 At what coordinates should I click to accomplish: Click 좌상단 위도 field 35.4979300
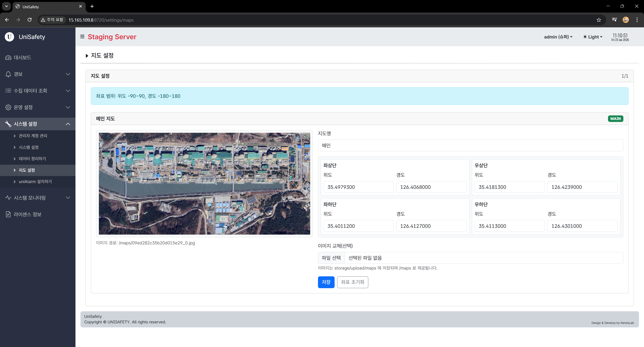click(x=358, y=187)
